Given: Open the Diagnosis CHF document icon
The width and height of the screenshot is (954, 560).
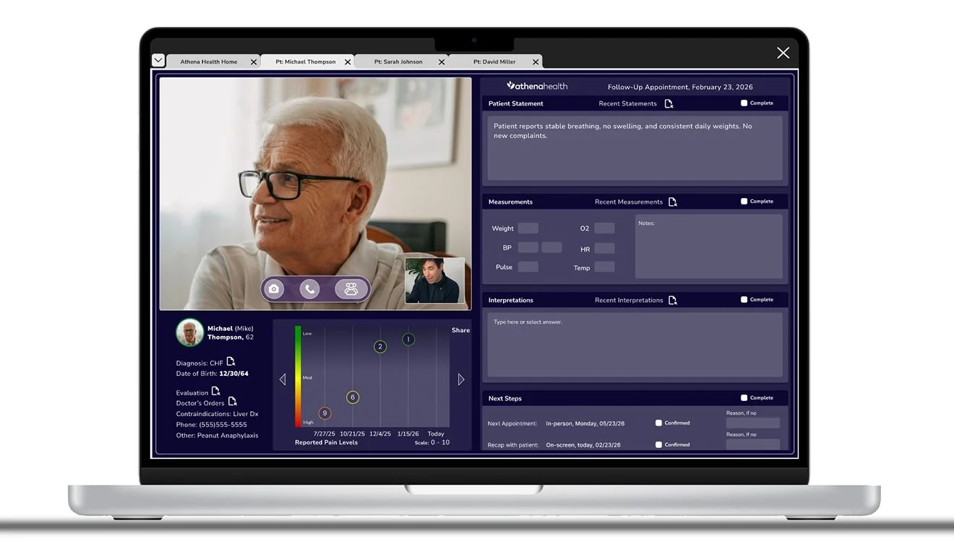Looking at the screenshot, I should (x=231, y=361).
